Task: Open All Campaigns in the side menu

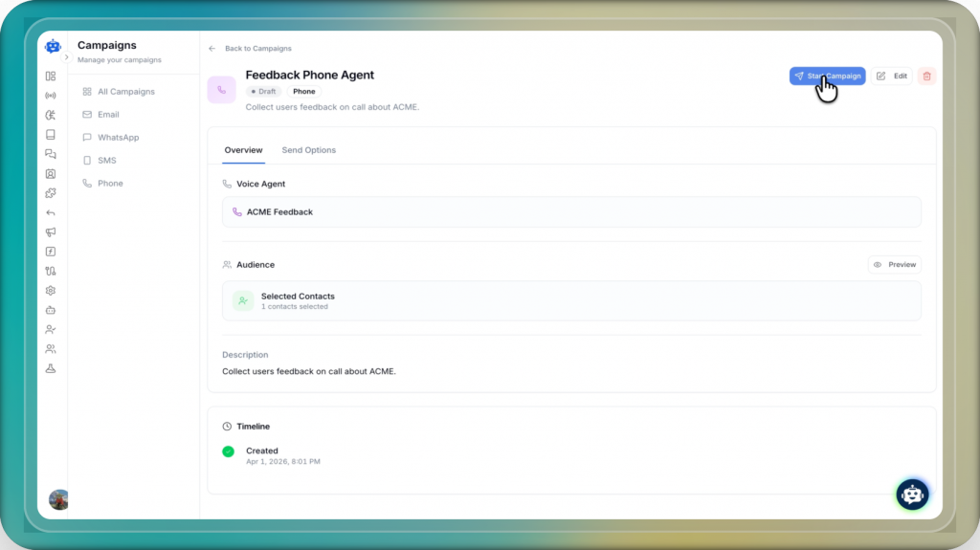Action: point(125,92)
